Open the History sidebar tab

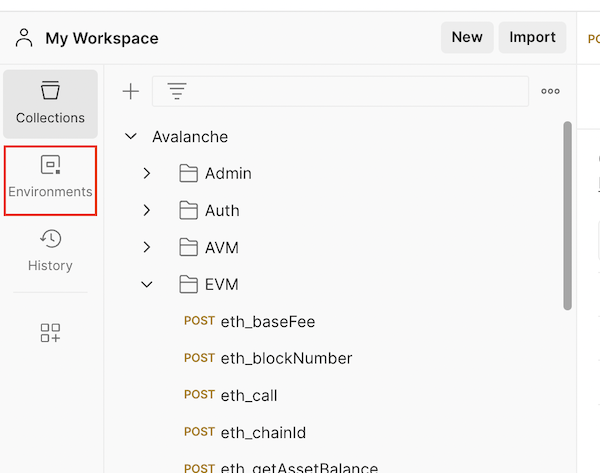(50, 250)
